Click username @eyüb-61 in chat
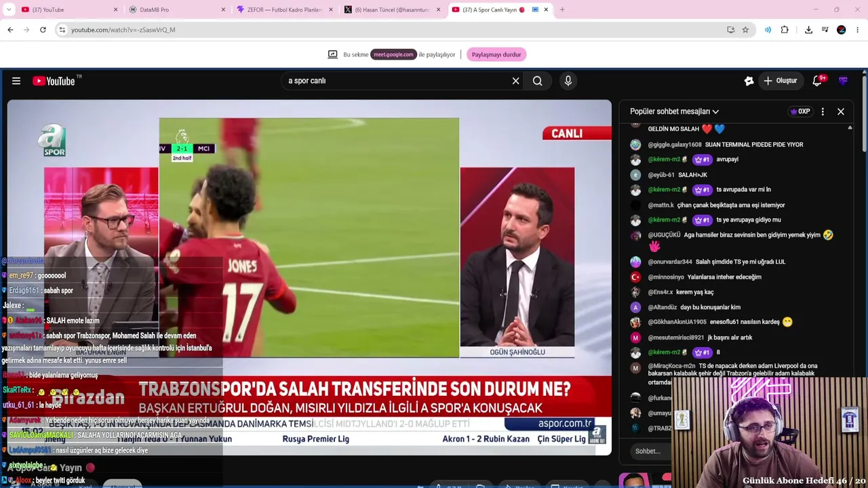Viewport: 868px width, 488px height. (661, 175)
